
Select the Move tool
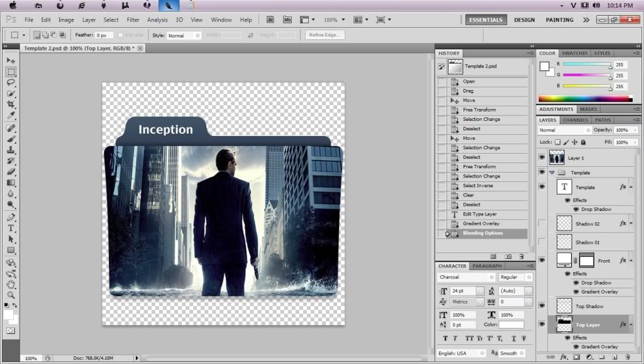click(11, 60)
